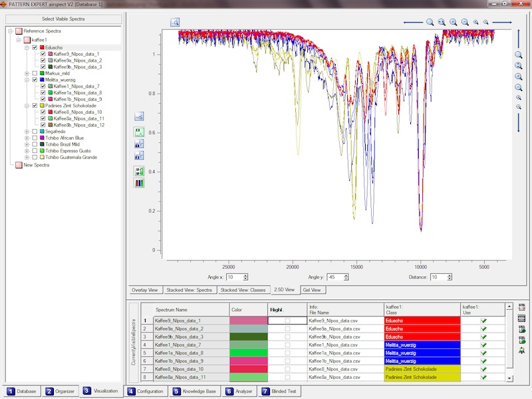Click the right arrow in top zoom toolbar

point(502,23)
